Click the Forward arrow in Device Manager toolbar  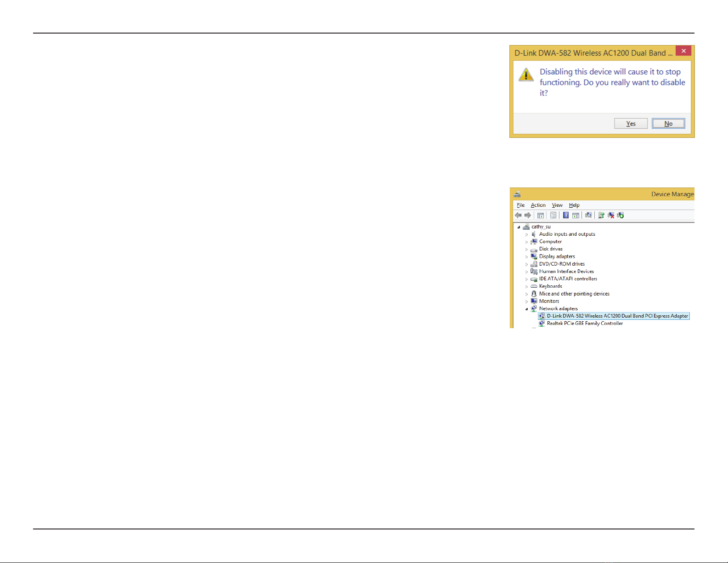528,215
